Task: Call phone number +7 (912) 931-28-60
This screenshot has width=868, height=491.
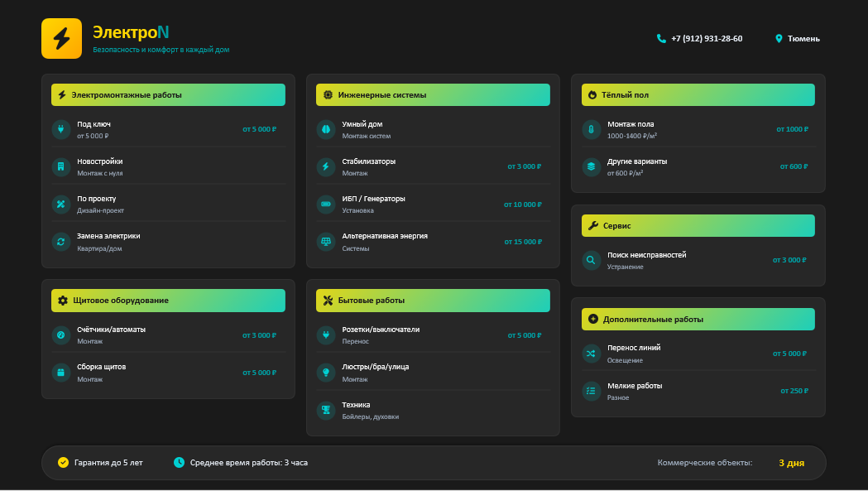Action: [699, 39]
